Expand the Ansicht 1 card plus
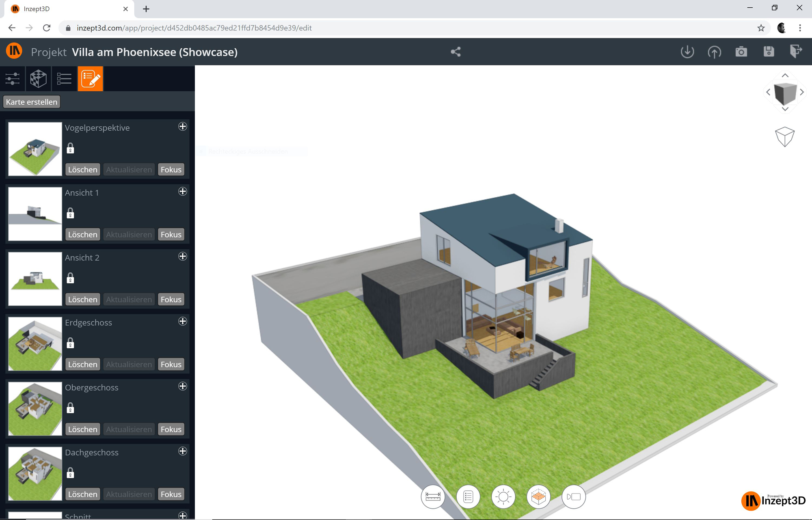The height and width of the screenshot is (520, 812). (183, 191)
